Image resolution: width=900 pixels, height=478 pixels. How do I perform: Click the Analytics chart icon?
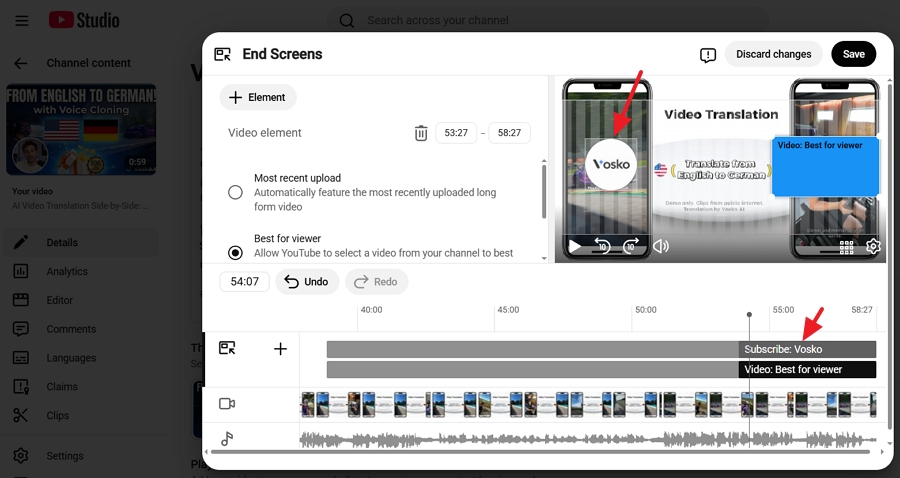coord(21,271)
